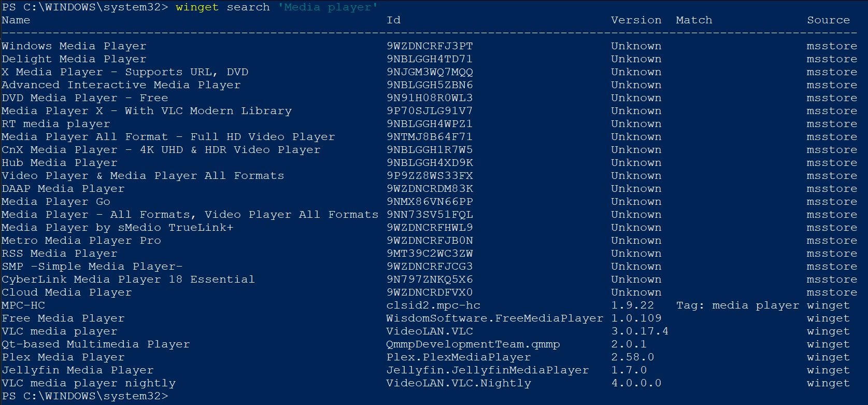Image resolution: width=868 pixels, height=405 pixels.
Task: Select the Id 'Jellyfin.JellyfinMediaPlayer'
Action: pos(488,370)
